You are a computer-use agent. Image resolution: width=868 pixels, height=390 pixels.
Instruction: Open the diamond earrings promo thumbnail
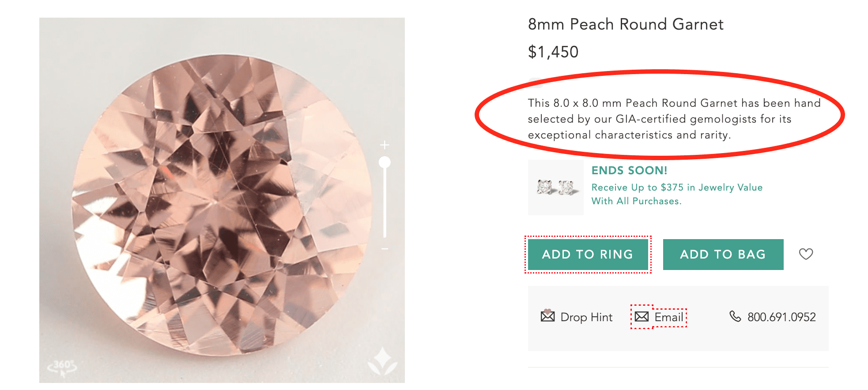(x=555, y=187)
